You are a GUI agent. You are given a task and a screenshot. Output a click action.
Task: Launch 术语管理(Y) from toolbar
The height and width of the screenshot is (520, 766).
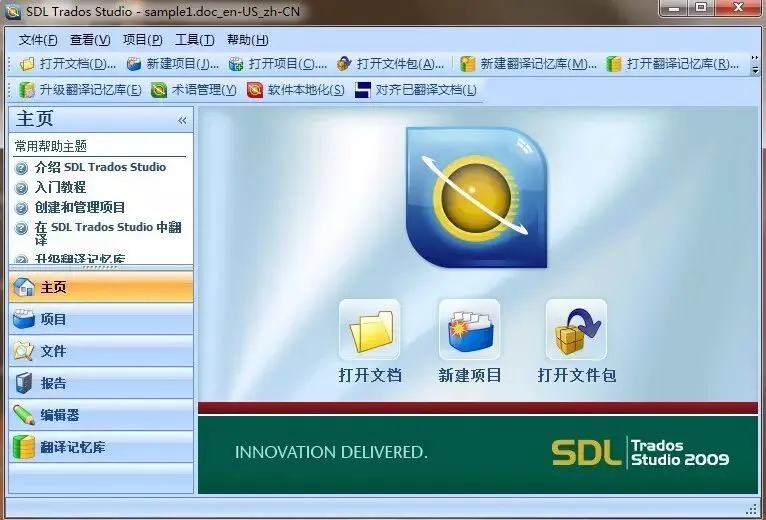point(193,90)
